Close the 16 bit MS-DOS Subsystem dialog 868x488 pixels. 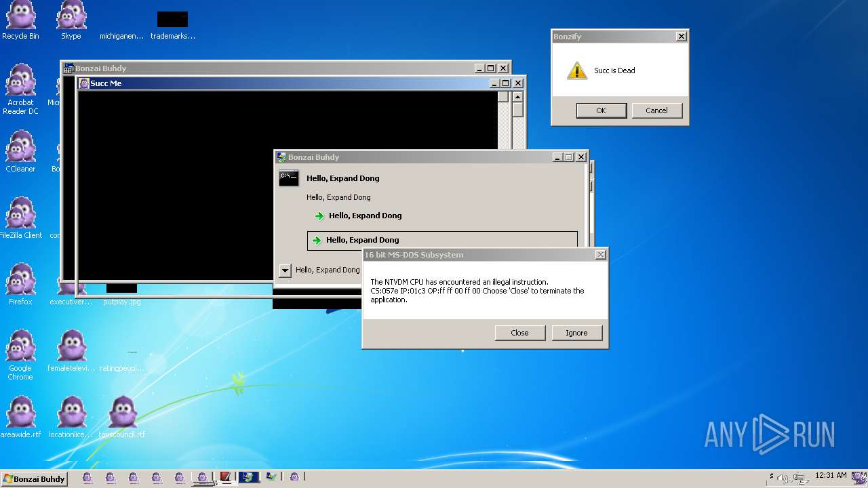pos(600,255)
